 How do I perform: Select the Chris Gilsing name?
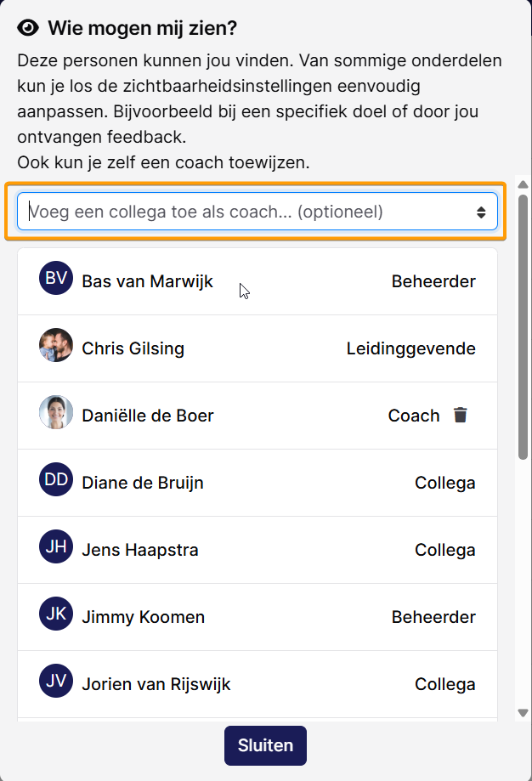pos(133,348)
